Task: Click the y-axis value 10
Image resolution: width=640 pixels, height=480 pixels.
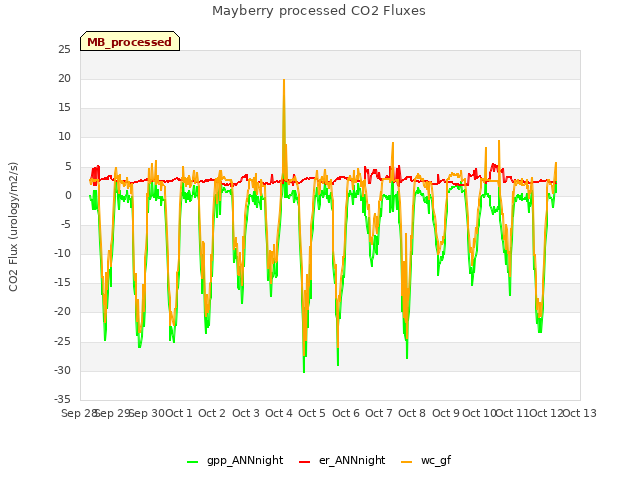Action: [x=64, y=137]
